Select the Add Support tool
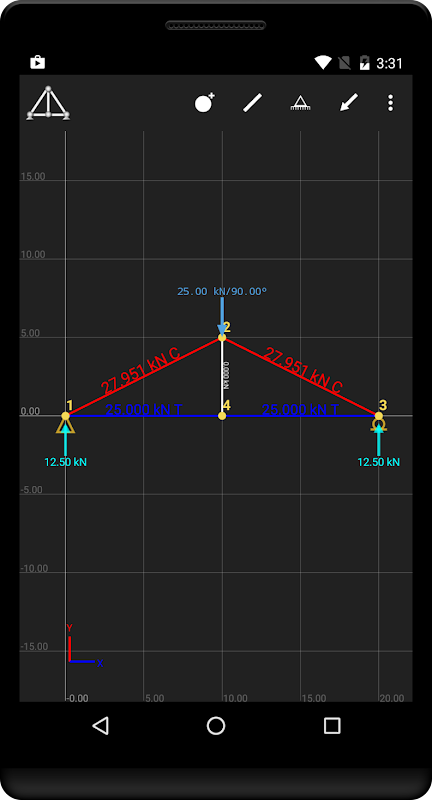This screenshot has width=432, height=800. [x=300, y=103]
